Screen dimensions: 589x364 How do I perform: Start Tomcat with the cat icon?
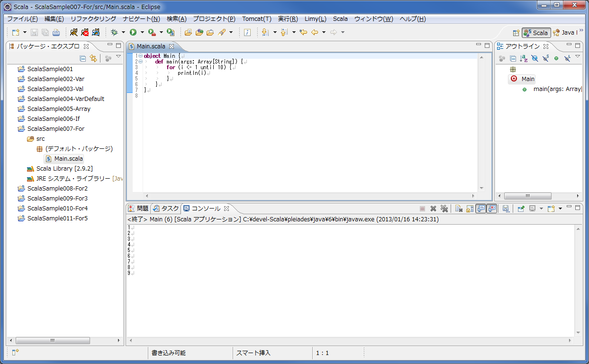click(73, 32)
